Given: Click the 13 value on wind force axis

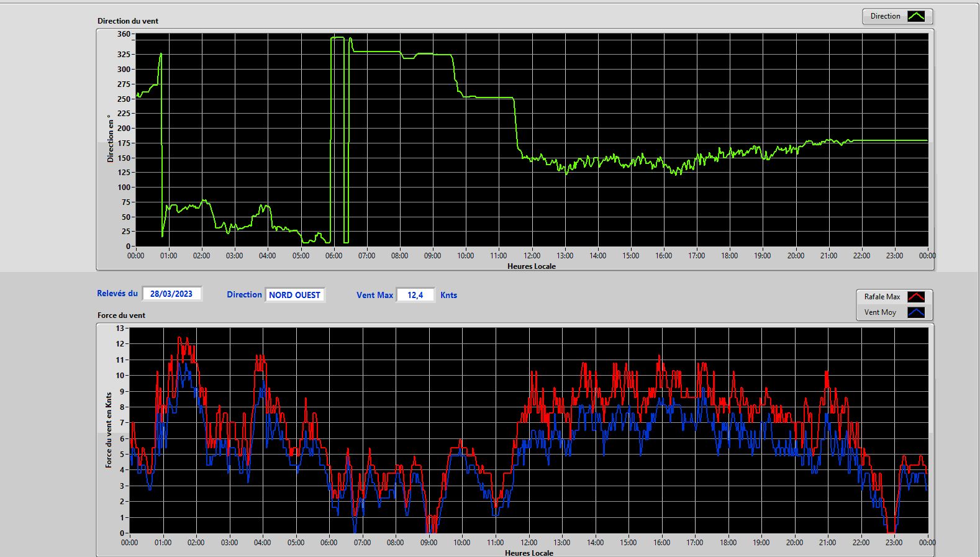Looking at the screenshot, I should point(120,328).
